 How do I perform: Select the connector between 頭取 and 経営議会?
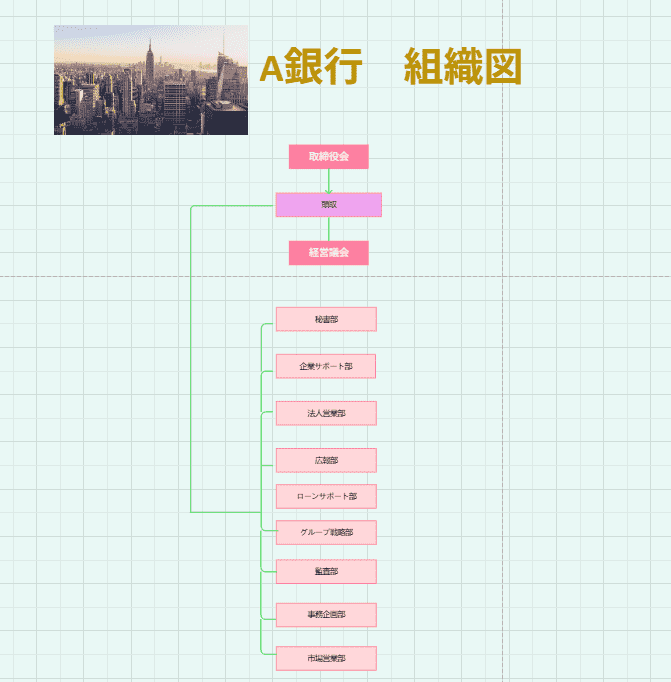pyautogui.click(x=329, y=229)
